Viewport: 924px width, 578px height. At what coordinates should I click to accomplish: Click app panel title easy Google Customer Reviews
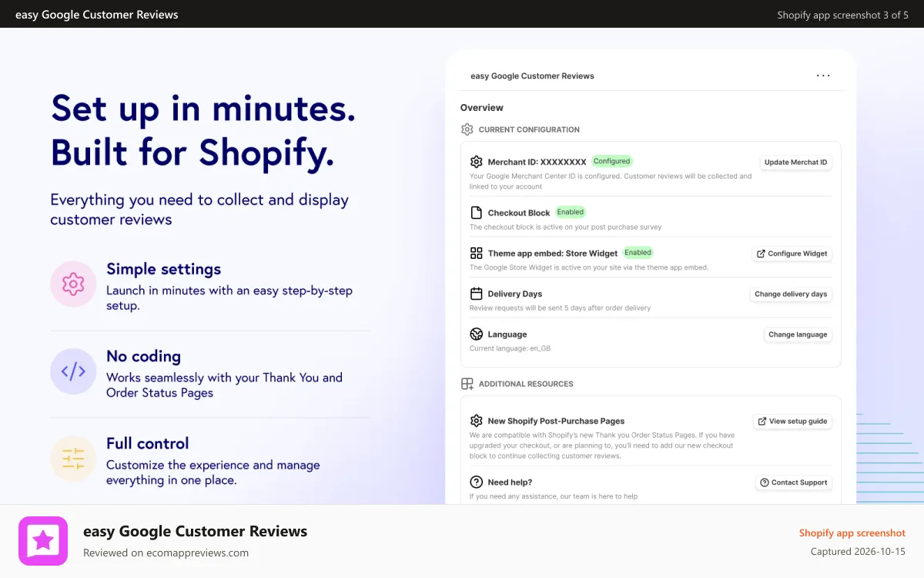[x=532, y=76]
